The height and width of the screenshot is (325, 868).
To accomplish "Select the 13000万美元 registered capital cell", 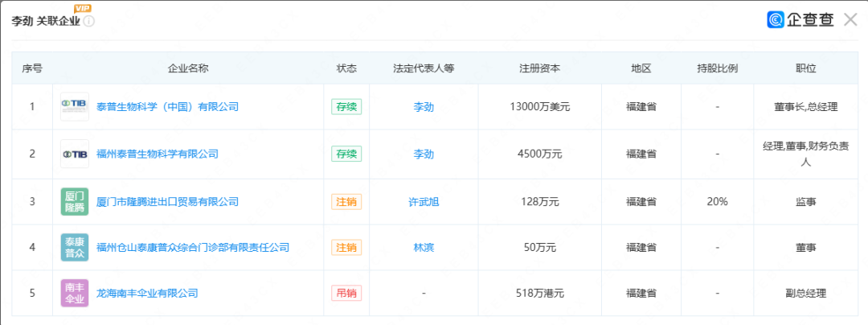I will [x=540, y=107].
